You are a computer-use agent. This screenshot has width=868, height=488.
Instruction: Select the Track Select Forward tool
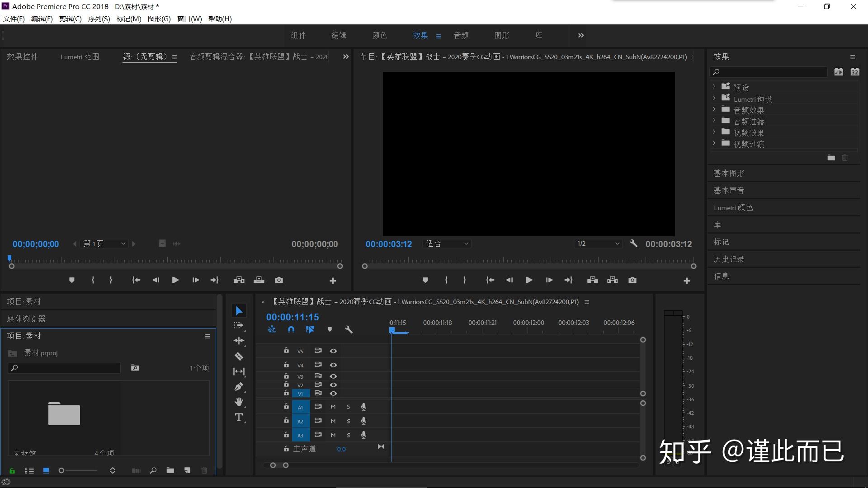[x=239, y=325]
